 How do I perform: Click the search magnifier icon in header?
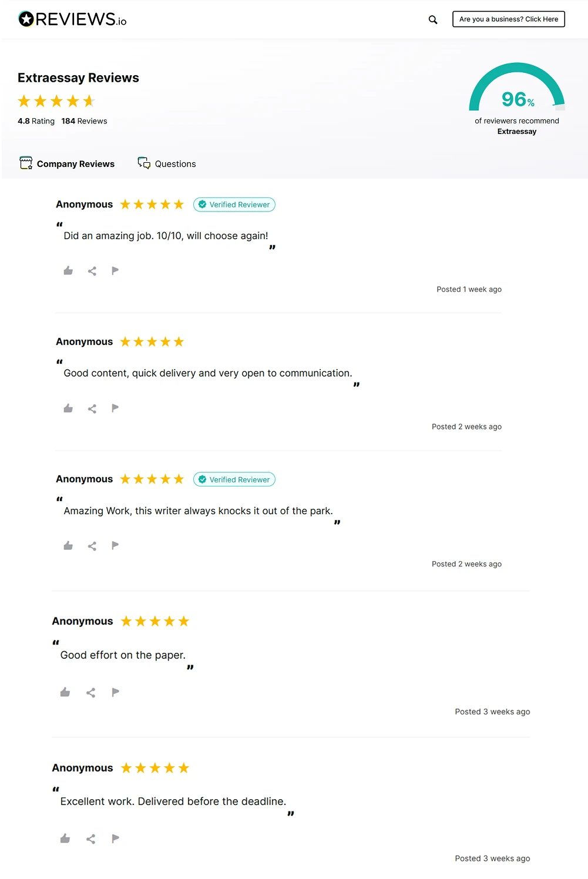(433, 19)
